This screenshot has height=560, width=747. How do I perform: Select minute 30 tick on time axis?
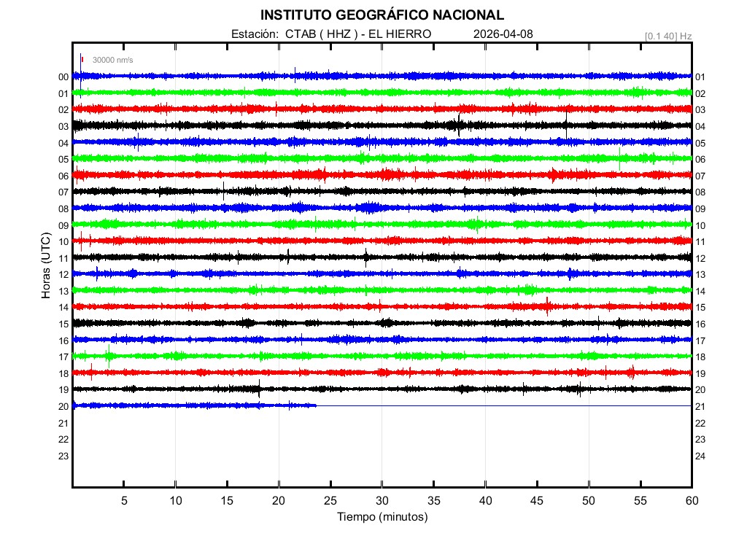382,500
